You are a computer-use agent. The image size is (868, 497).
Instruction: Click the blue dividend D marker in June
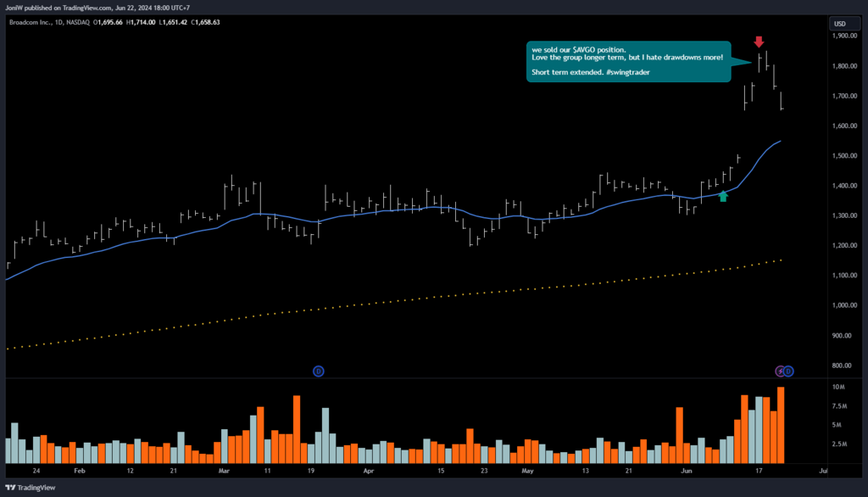tap(788, 371)
